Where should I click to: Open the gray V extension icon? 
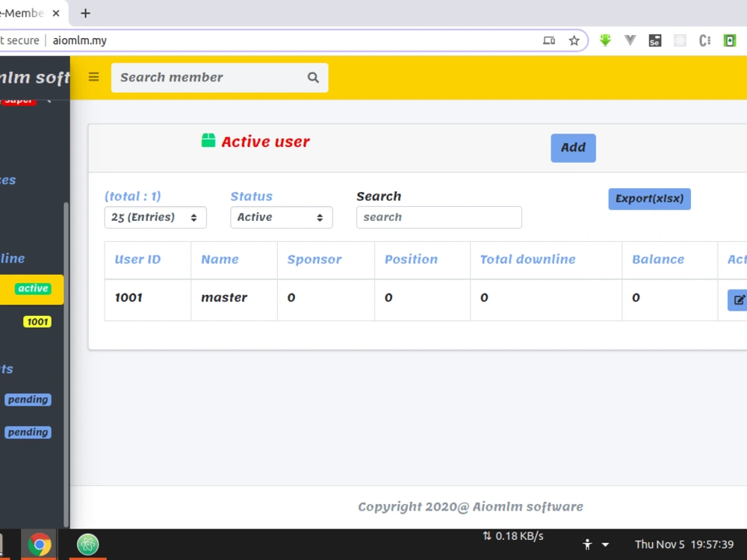pos(630,40)
